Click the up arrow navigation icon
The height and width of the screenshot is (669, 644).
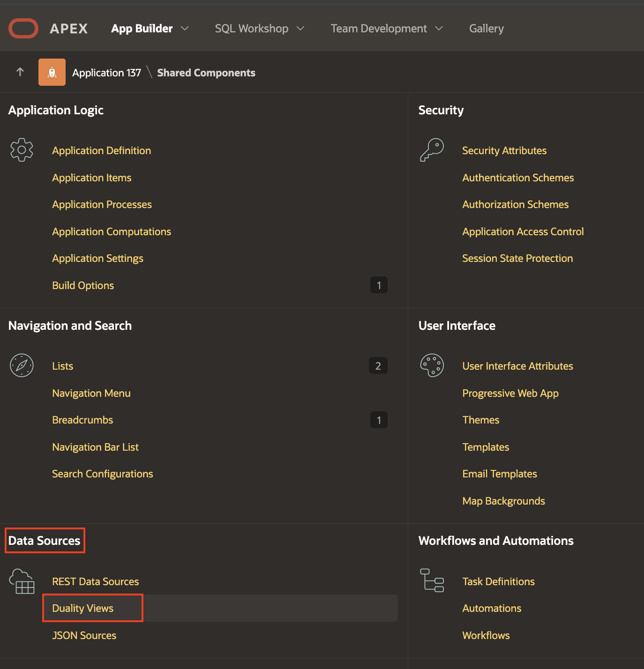[20, 72]
